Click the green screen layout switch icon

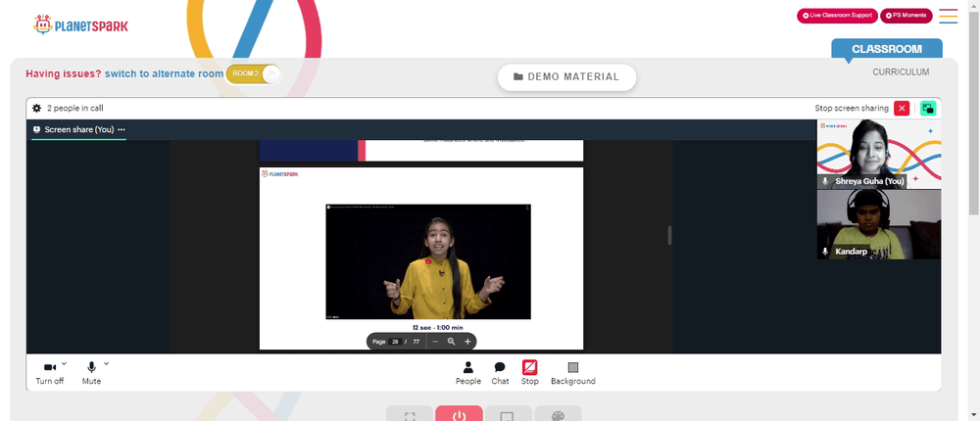[x=928, y=108]
